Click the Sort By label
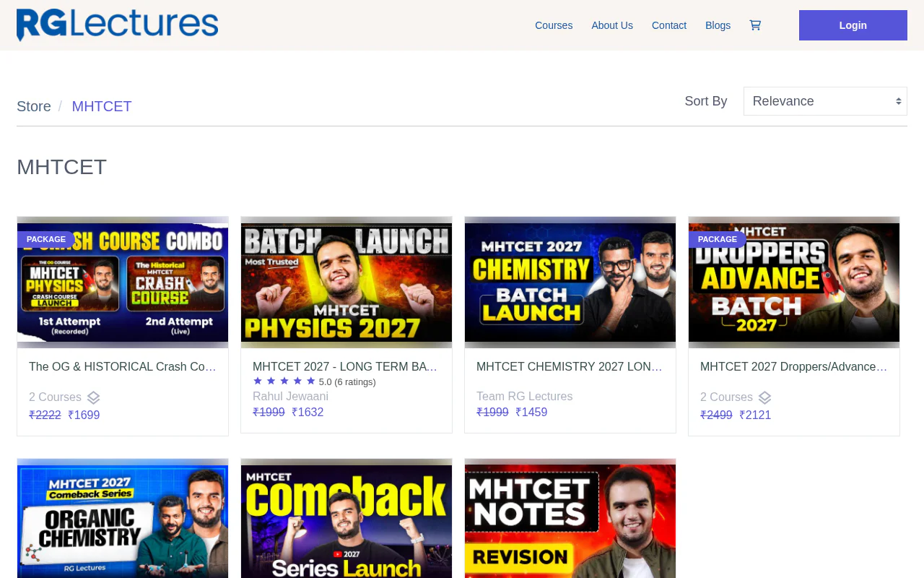 coord(706,101)
